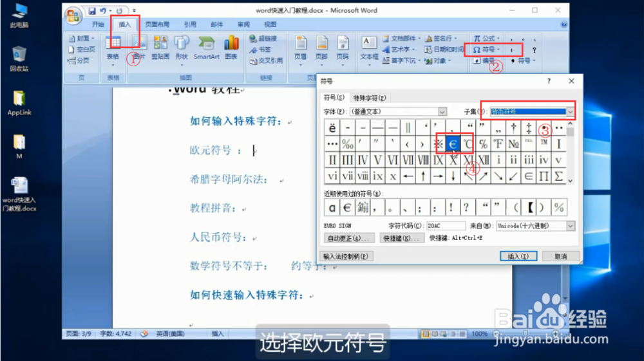Select the per mille ‰ symbol
The image size is (644, 361).
point(348,144)
